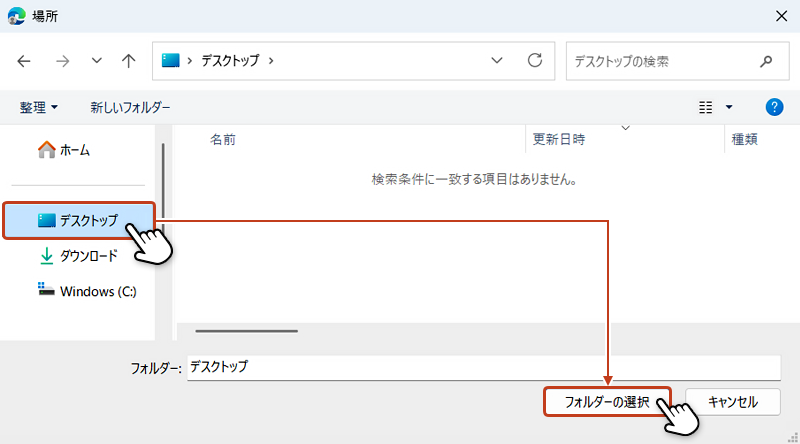
Task: Expand the recent locations dropdown
Action: (x=96, y=61)
